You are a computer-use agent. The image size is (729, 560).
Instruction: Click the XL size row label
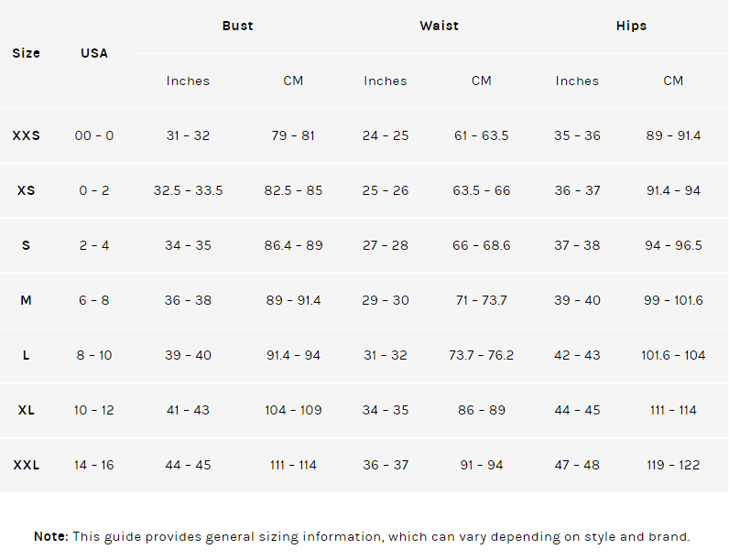pyautogui.click(x=26, y=410)
